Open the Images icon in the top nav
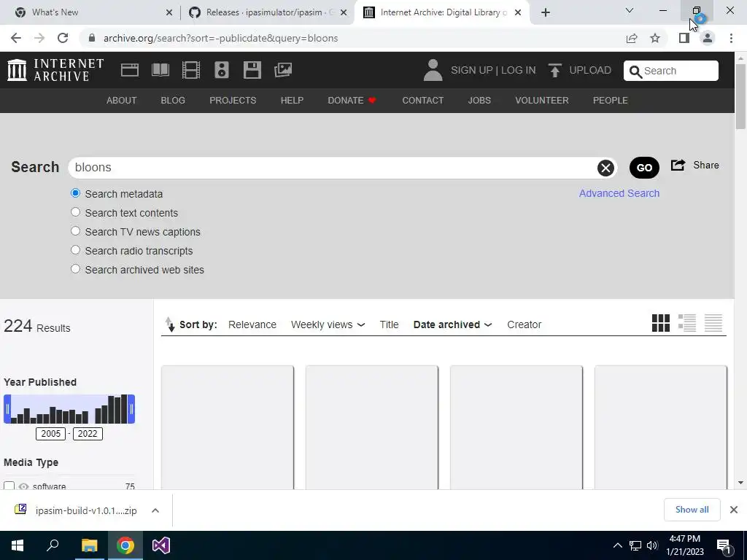This screenshot has width=747, height=560. [x=283, y=70]
